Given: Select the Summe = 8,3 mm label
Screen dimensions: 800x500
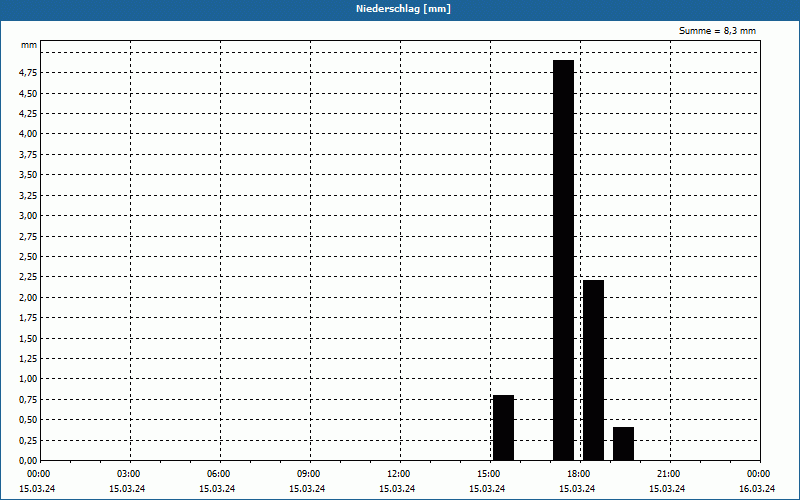Looking at the screenshot, I should pos(717,31).
